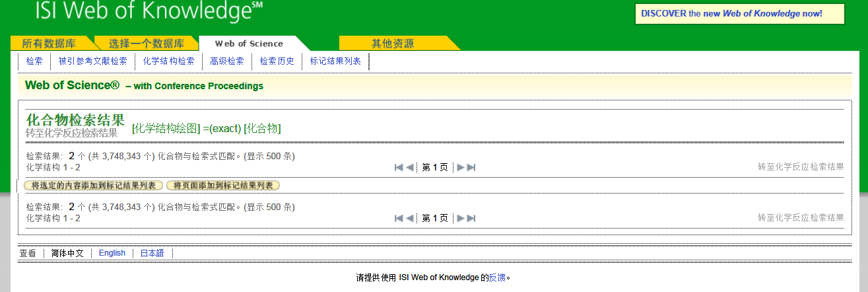Click the lower page number 第 1 页

pyautogui.click(x=435, y=218)
